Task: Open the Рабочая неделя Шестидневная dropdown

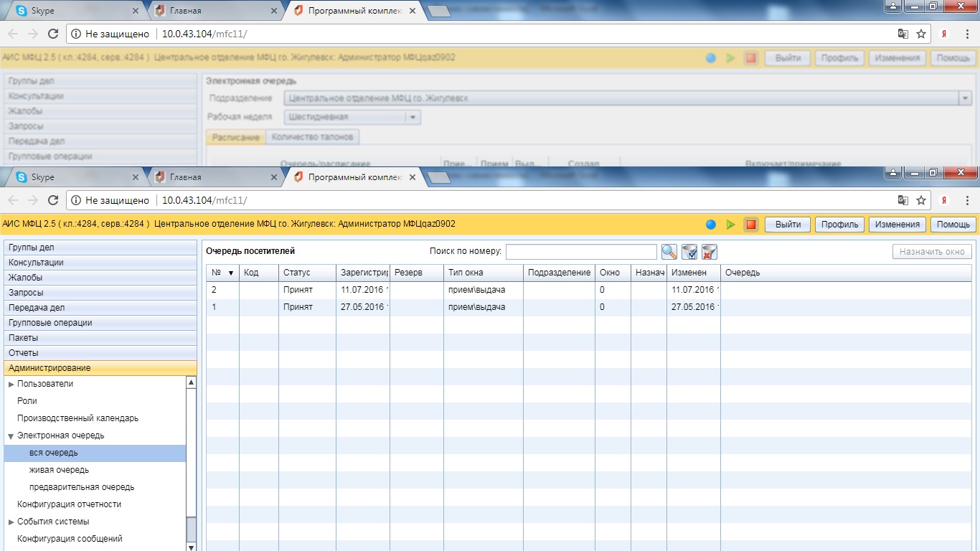Action: 413,117
